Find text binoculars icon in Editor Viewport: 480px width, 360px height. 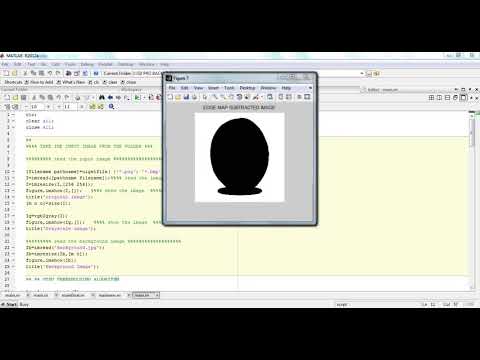pyautogui.click(x=102, y=97)
